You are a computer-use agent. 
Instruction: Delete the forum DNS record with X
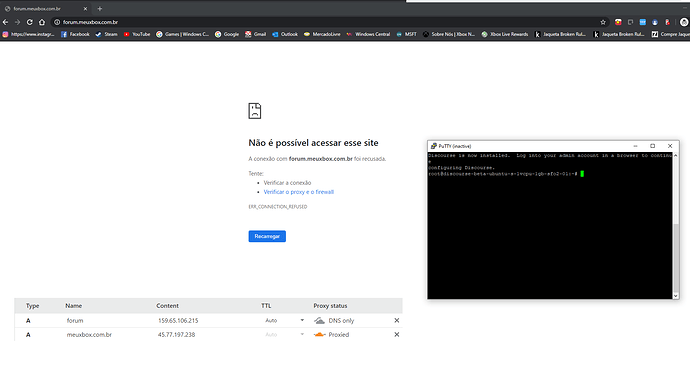coord(396,320)
